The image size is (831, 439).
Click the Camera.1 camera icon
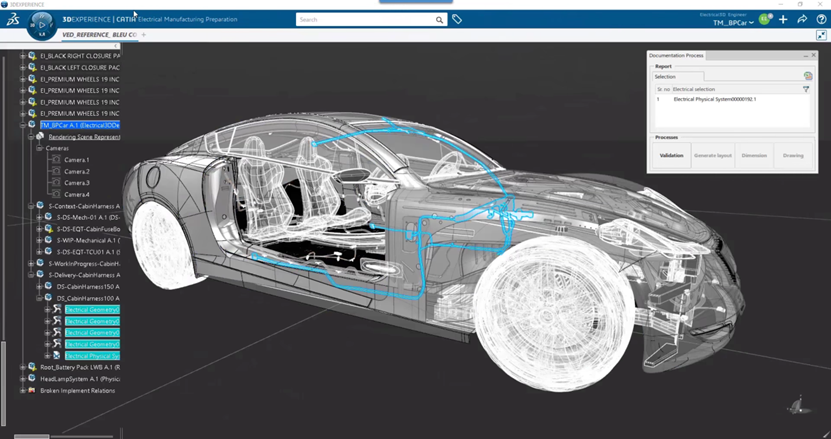click(x=57, y=160)
